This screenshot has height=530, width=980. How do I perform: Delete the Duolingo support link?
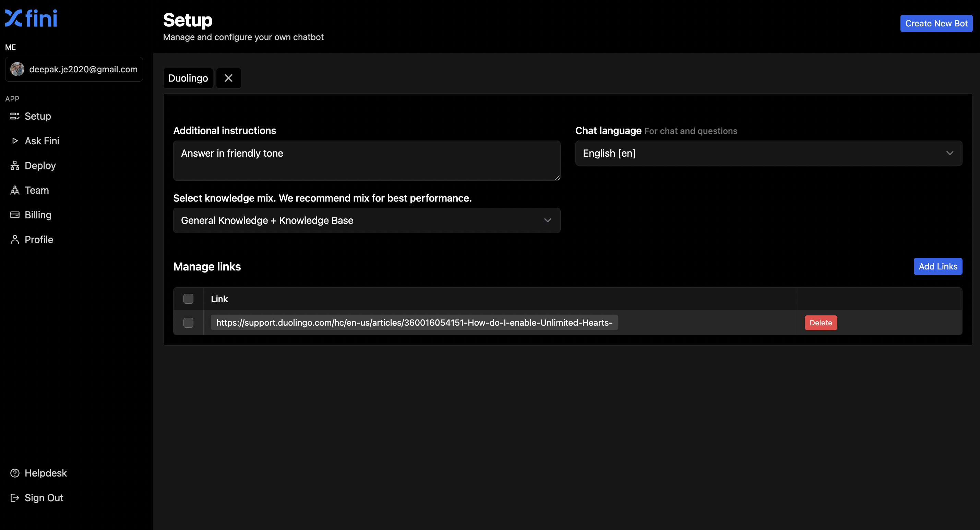[x=821, y=323]
